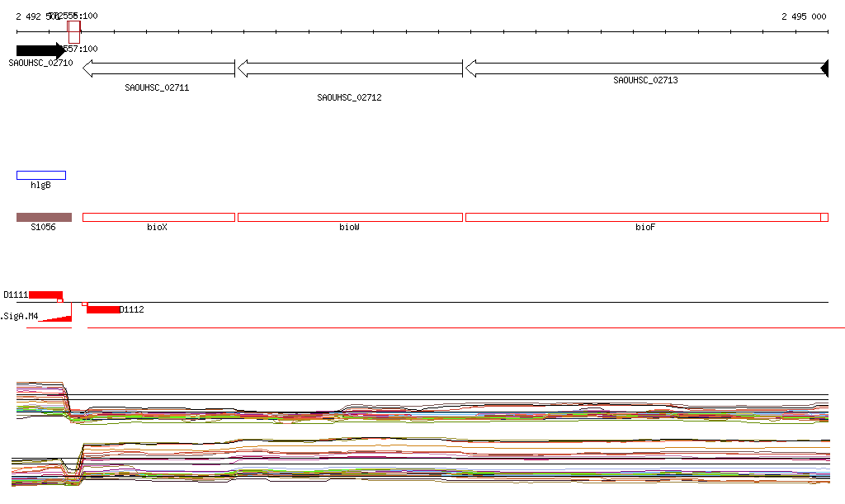This screenshot has width=845, height=504.
Task: Click the SAOUHSC_02713 text label
Action: (x=645, y=81)
